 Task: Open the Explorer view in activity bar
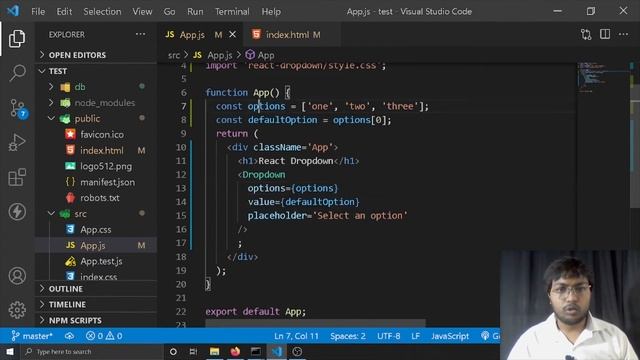tap(17, 38)
